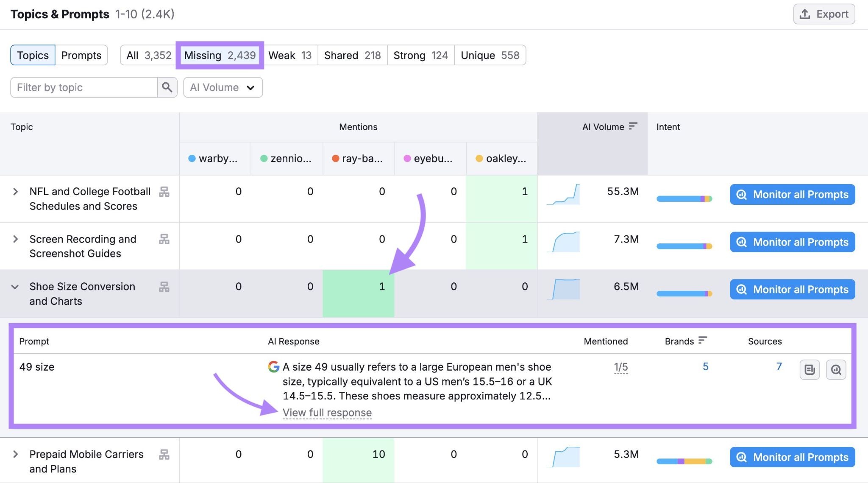
Task: Switch to the Prompts view toggle
Action: tap(81, 55)
